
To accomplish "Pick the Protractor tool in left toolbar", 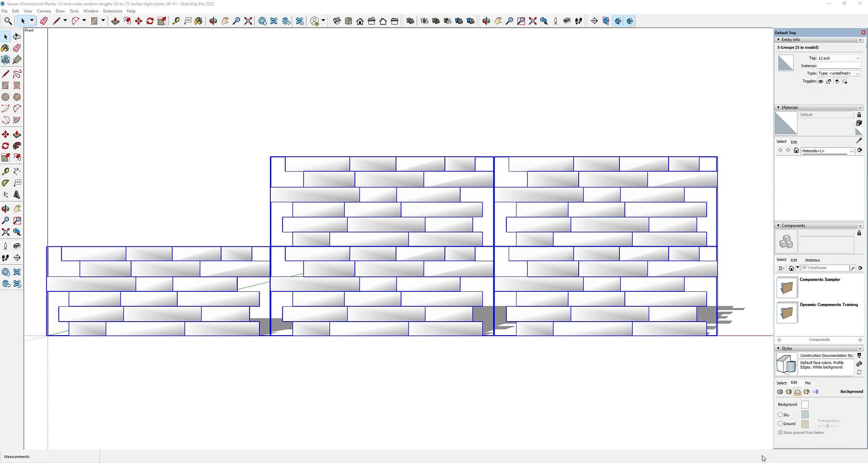I will click(x=5, y=183).
